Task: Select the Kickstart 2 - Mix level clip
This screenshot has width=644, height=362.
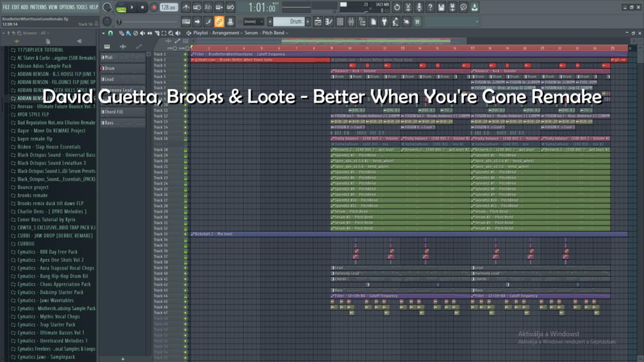Action: [x=409, y=234]
